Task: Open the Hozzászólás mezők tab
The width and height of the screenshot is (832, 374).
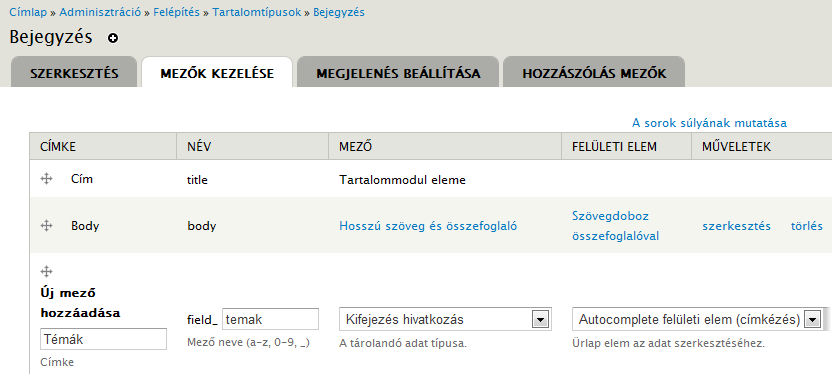Action: coord(594,73)
